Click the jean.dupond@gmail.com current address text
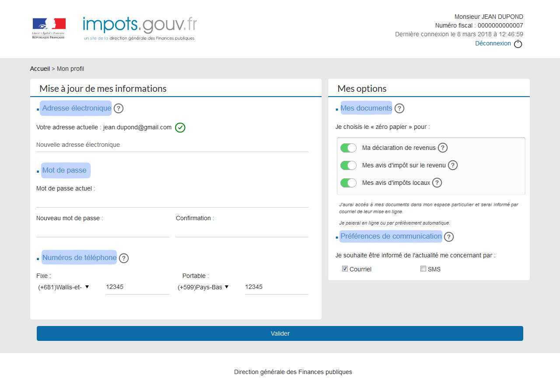Image resolution: width=560 pixels, height=392 pixels. tap(137, 127)
